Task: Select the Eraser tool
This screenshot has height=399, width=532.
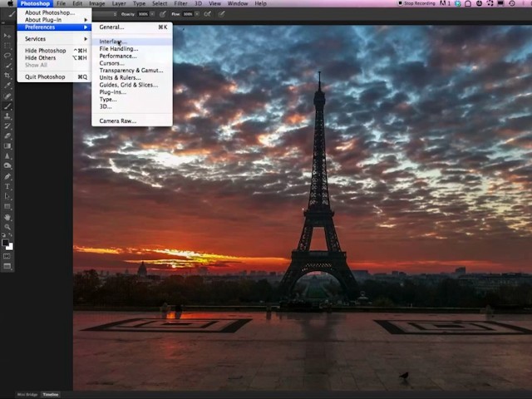Action: [x=7, y=136]
